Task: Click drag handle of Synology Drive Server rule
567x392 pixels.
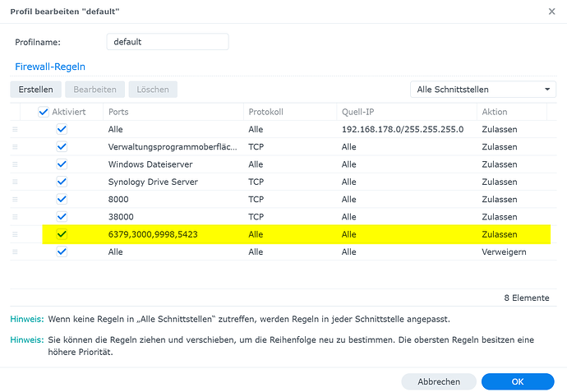Action: [15, 182]
